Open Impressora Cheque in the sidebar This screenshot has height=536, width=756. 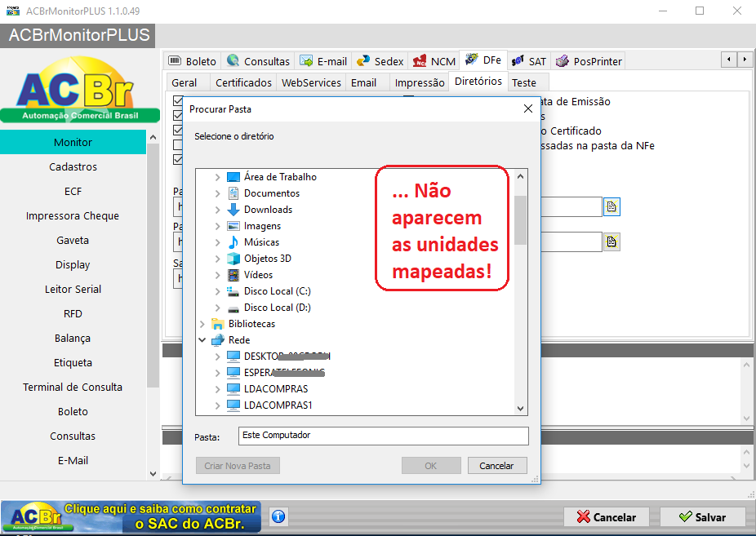click(x=73, y=215)
